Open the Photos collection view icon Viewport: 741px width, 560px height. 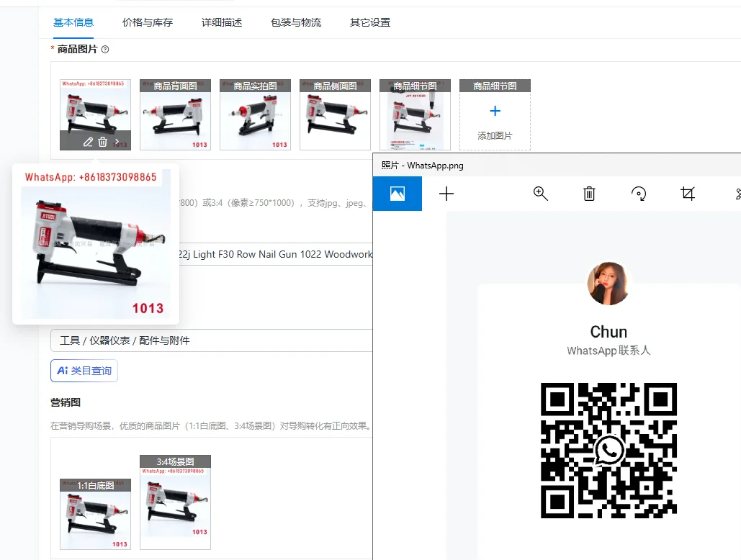point(397,194)
